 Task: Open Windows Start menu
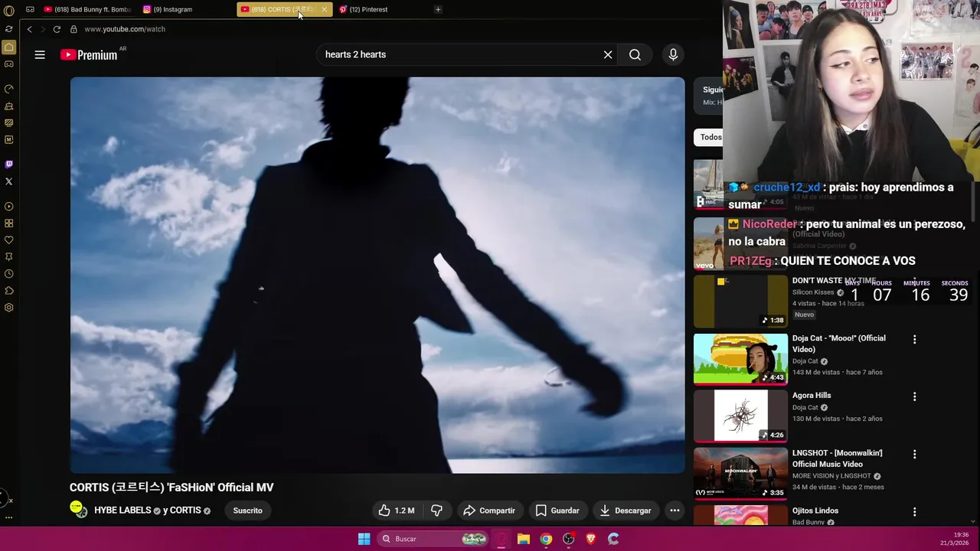click(364, 539)
